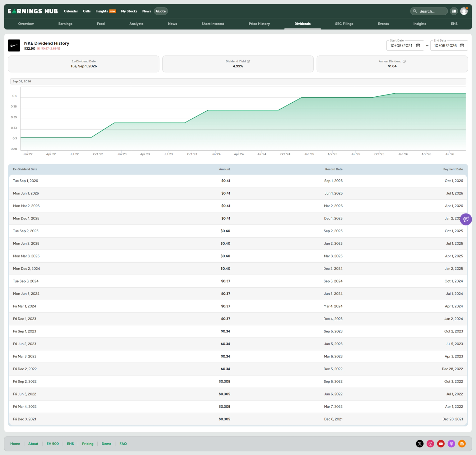Open the orange blog icon in footer
Viewport: 476px width, 455px height.
[x=462, y=444]
